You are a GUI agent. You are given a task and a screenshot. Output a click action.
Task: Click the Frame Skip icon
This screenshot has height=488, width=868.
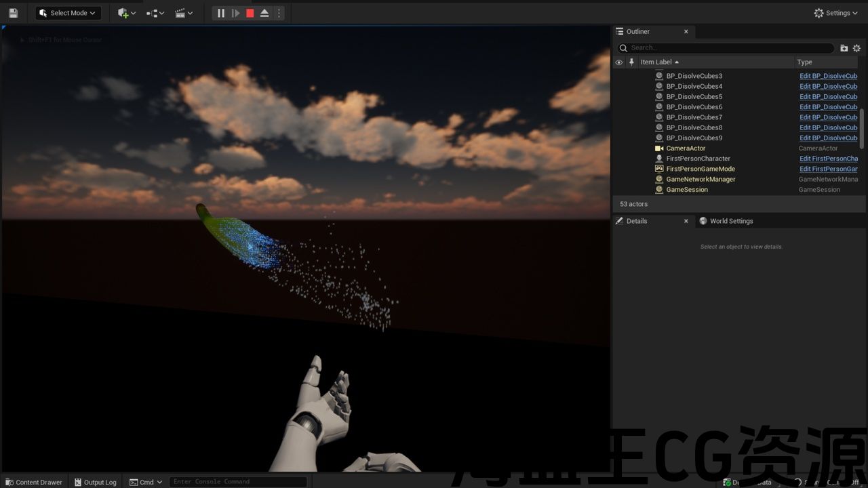tap(235, 13)
